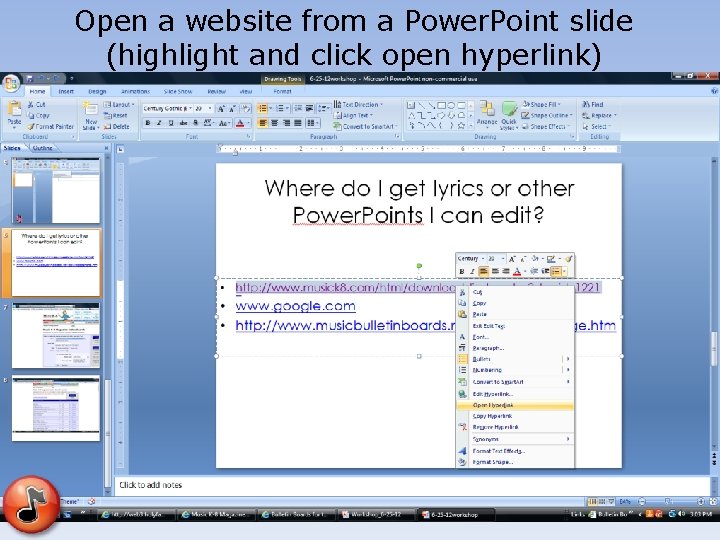Toggle Align Text Left in ribbon
This screenshot has height=540, width=720.
(263, 123)
